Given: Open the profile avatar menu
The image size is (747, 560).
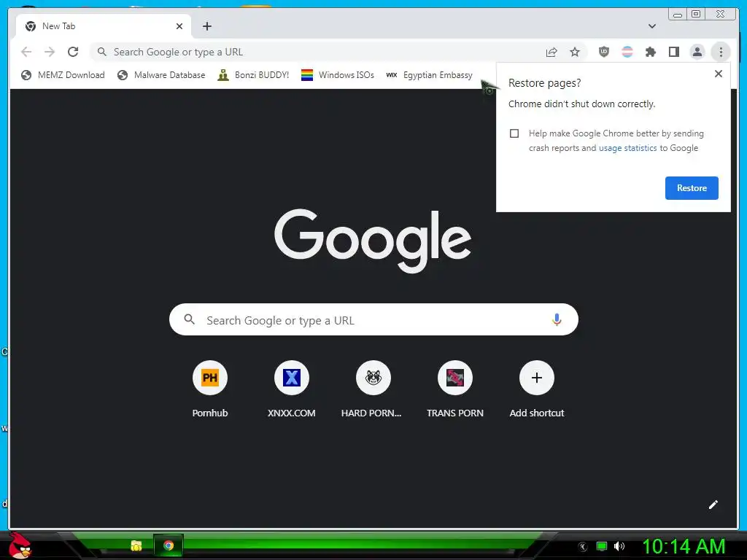Looking at the screenshot, I should pos(697,52).
